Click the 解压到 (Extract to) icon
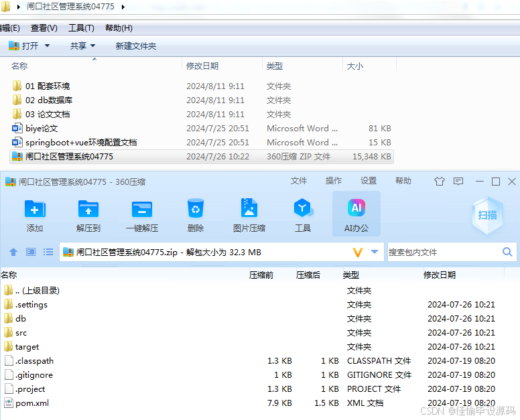 click(x=88, y=209)
